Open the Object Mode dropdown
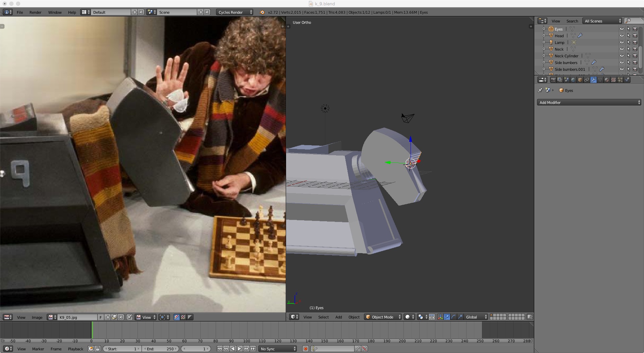644x353 pixels. click(383, 317)
